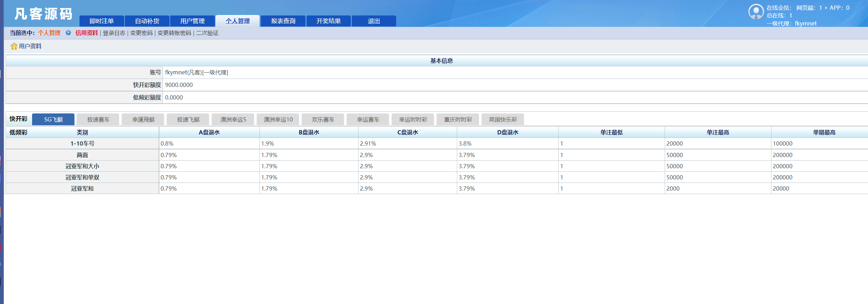Click the 1-10车号 row label
The image size is (868, 304).
coord(82,143)
